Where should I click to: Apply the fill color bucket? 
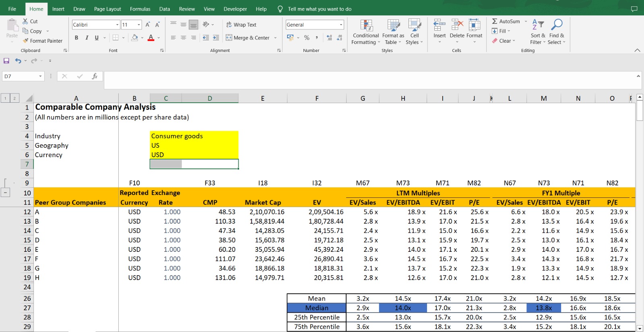click(x=135, y=37)
